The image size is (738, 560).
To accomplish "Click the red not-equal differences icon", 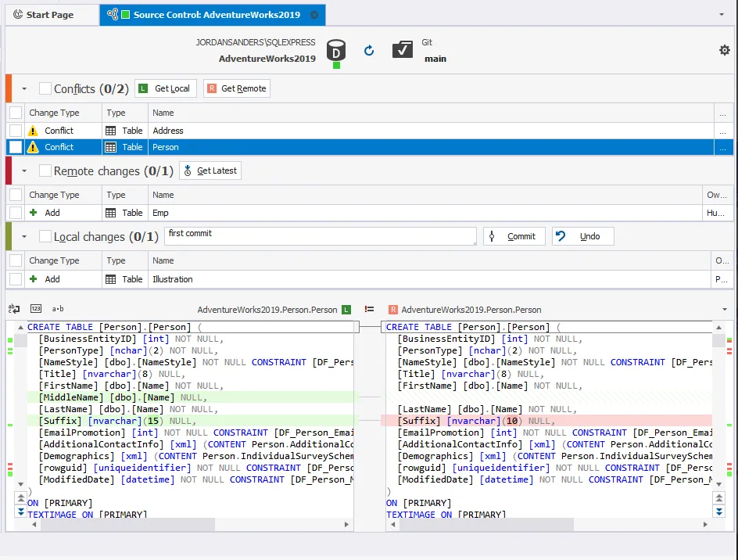I will click(369, 310).
